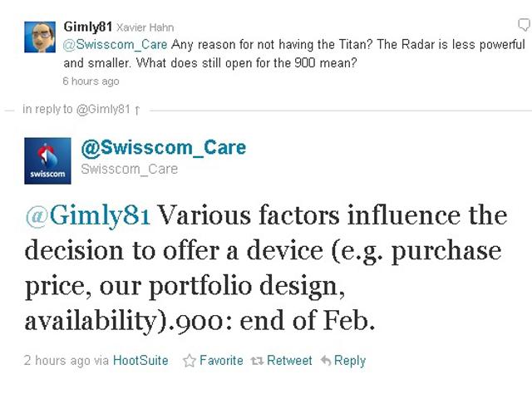The height and width of the screenshot is (399, 532).
Task: Click the Reply arrow icon
Action: [326, 361]
